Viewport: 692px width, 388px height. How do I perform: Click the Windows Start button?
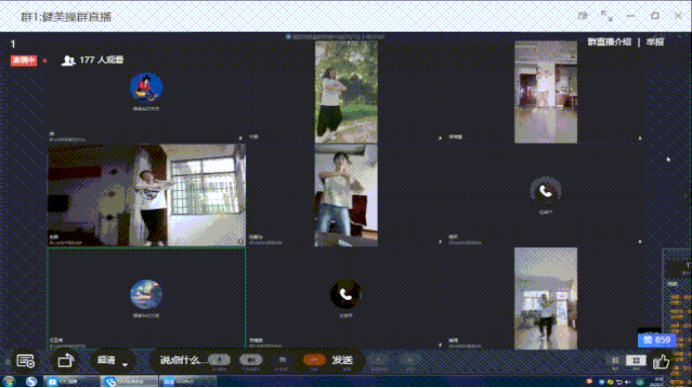click(x=9, y=381)
